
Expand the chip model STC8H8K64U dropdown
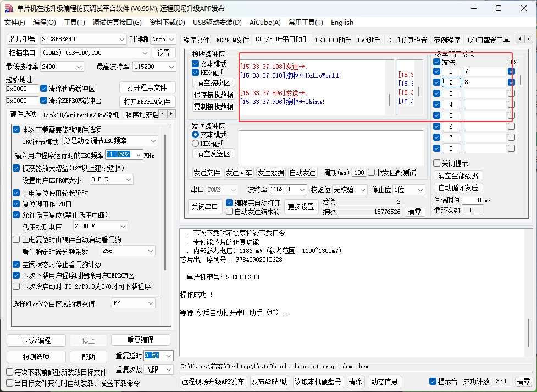[x=122, y=40]
